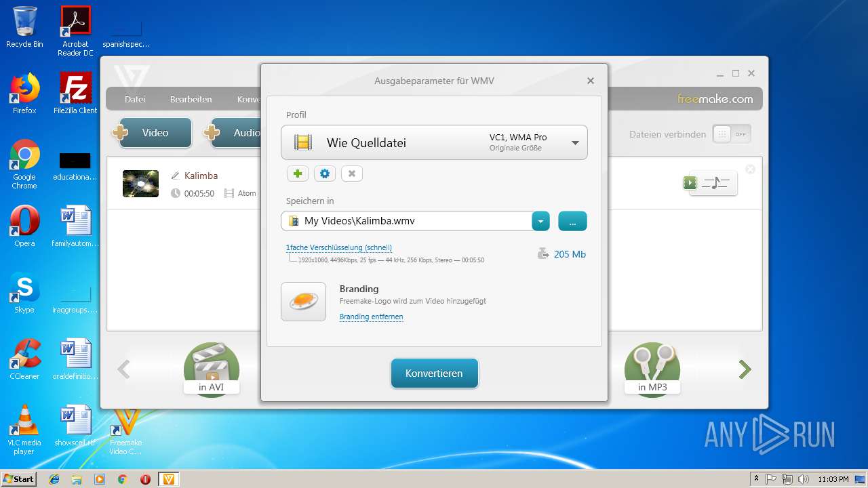Click the clock showing 11:03 PM
Screen dimensions: 868x488
[x=833, y=479]
